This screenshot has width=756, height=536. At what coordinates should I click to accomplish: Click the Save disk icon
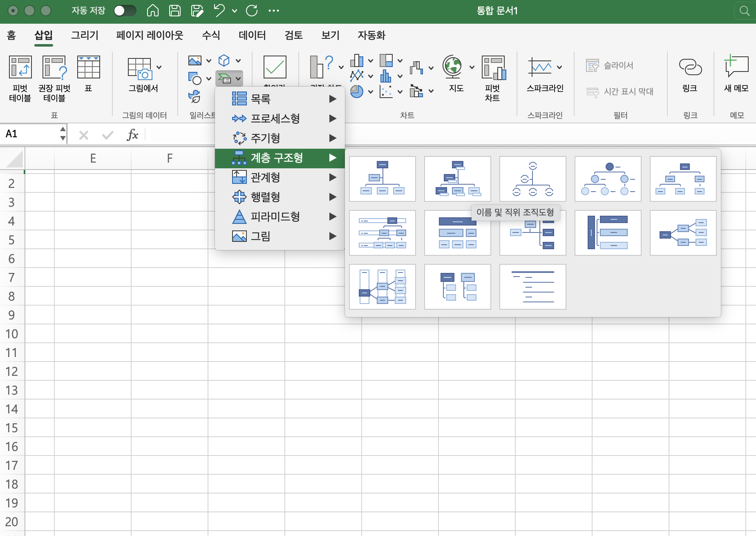175,11
